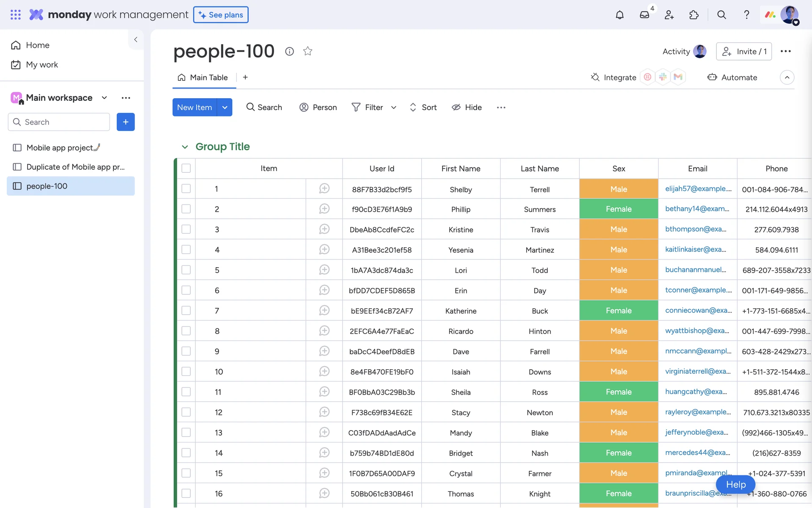The image size is (812, 508).
Task: Expand the Main workspace selector
Action: (x=104, y=98)
